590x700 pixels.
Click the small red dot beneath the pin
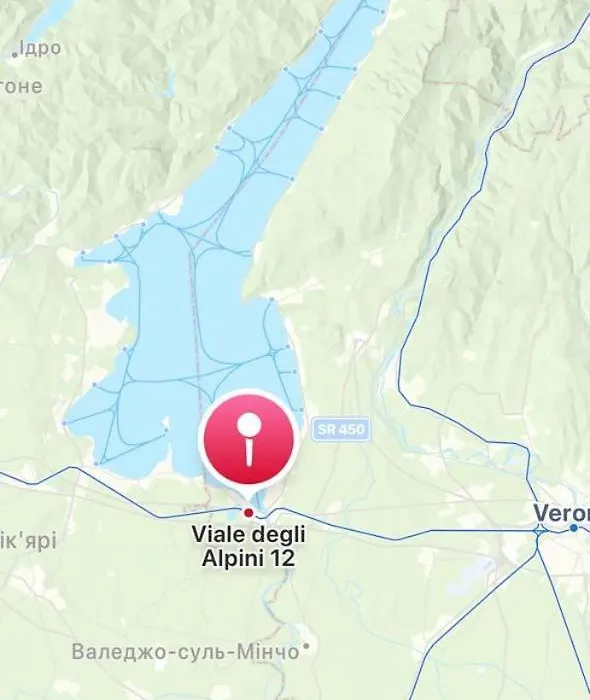pos(249,512)
